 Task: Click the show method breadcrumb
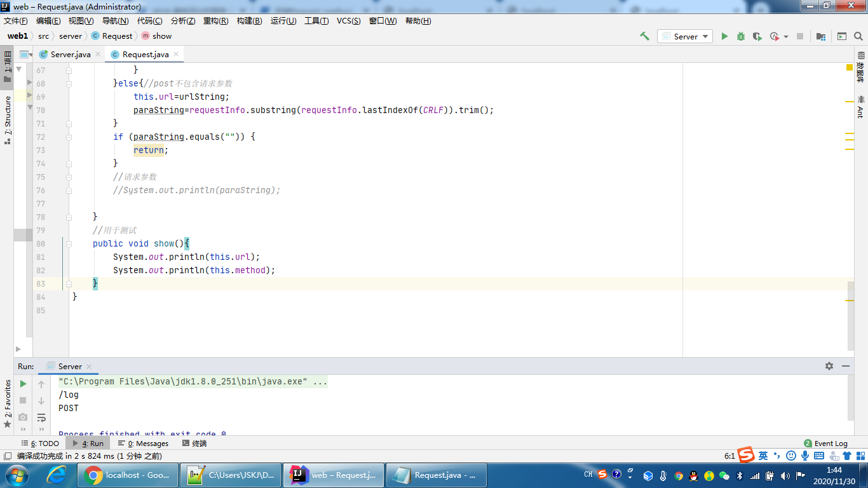tap(156, 36)
